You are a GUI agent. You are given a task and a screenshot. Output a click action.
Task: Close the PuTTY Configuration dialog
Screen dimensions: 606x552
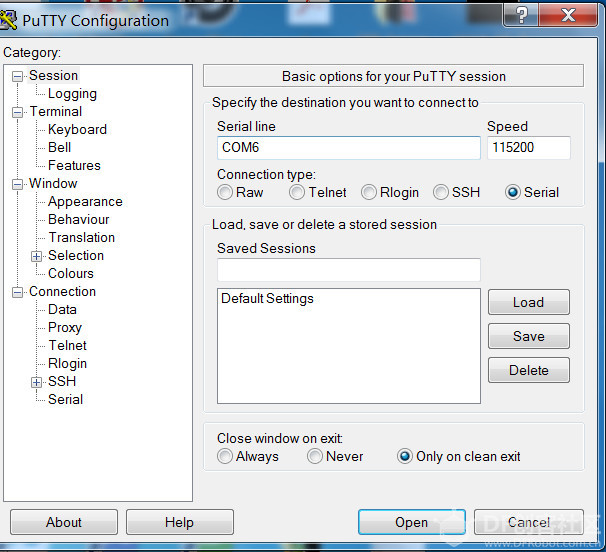568,15
